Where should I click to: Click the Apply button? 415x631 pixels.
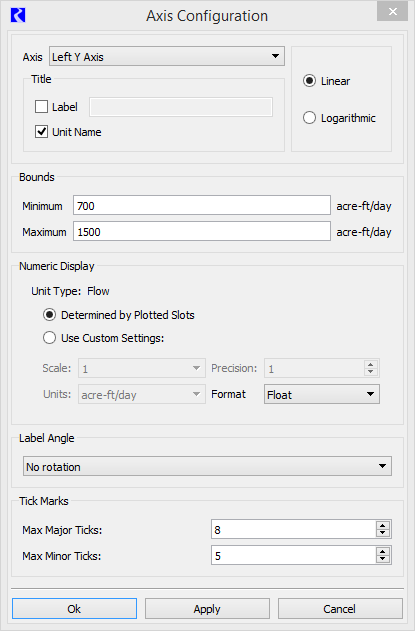[207, 608]
